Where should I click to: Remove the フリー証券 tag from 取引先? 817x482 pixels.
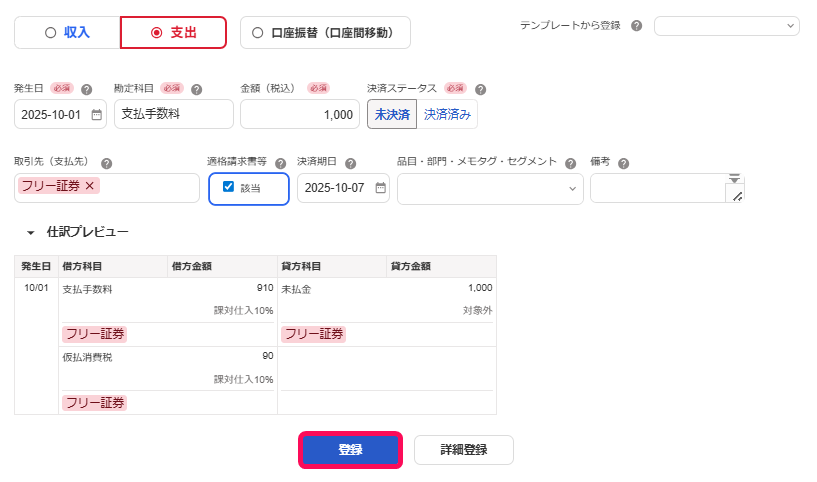[x=90, y=186]
